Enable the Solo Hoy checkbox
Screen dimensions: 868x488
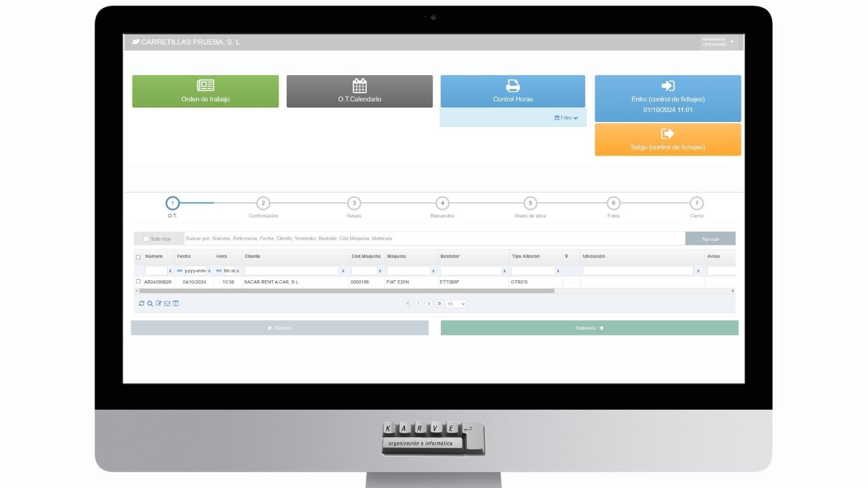pyautogui.click(x=146, y=239)
